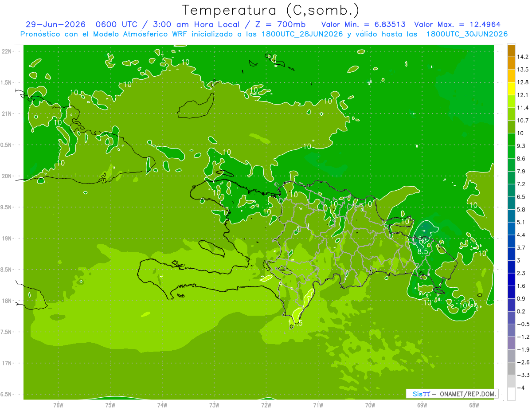532x411 pixels.
Task: Click the "68W" longitude axis label
Action: click(473, 405)
